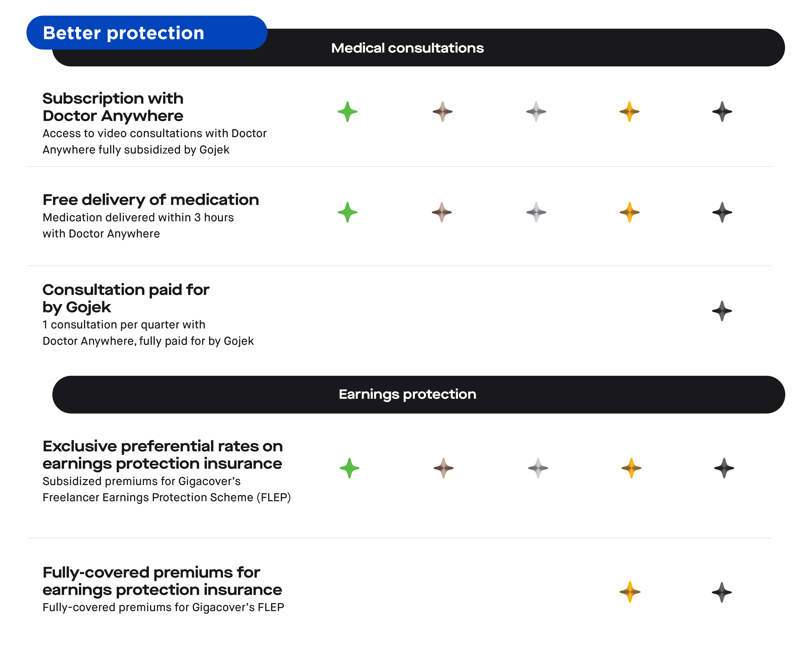The height and width of the screenshot is (667, 812).
Task: Select the Earnings protection section header
Action: (419, 395)
